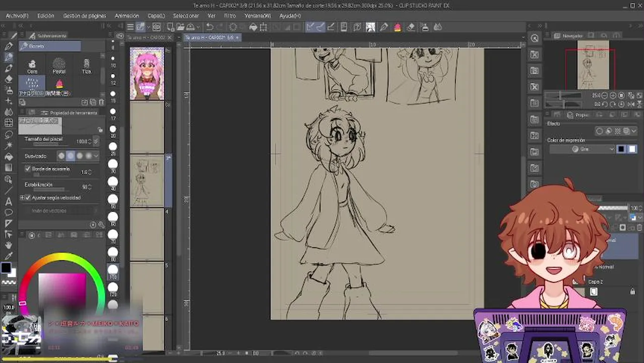This screenshot has height=363, width=644.
Task: Close the active Te amo H - CAP002 3/8 tab
Action: pyautogui.click(x=238, y=38)
